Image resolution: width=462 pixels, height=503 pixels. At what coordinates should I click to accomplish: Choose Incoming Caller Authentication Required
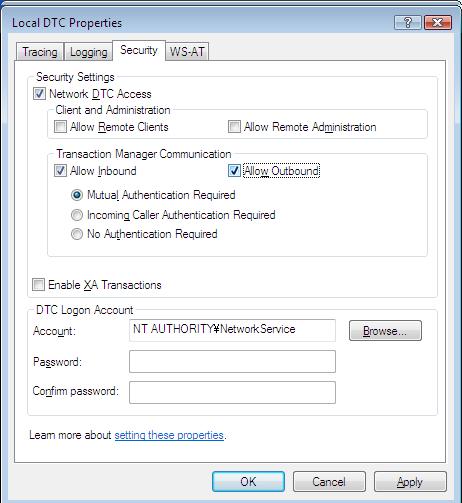click(x=77, y=215)
